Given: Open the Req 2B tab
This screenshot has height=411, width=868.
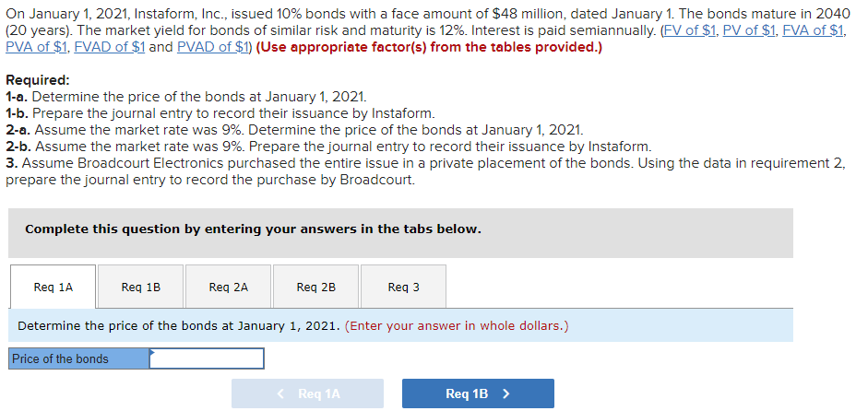Looking at the screenshot, I should point(315,288).
